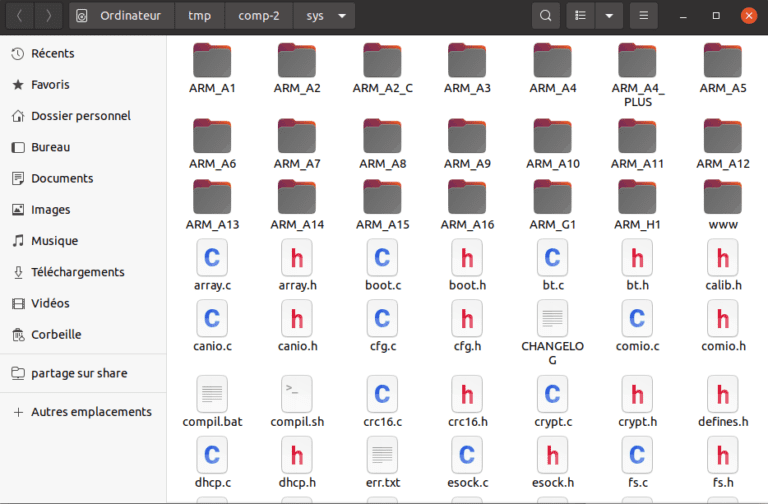The width and height of the screenshot is (768, 504).
Task: Open Vidéos in the sidebar
Action: coord(83,303)
